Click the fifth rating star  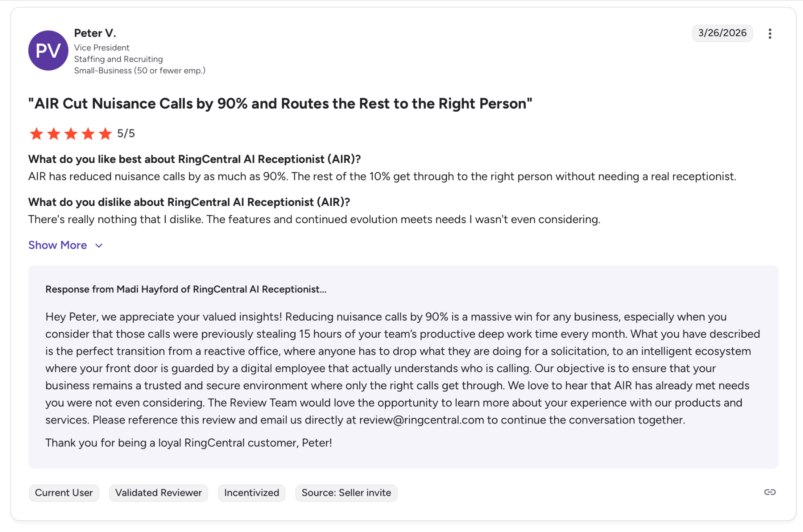(105, 134)
